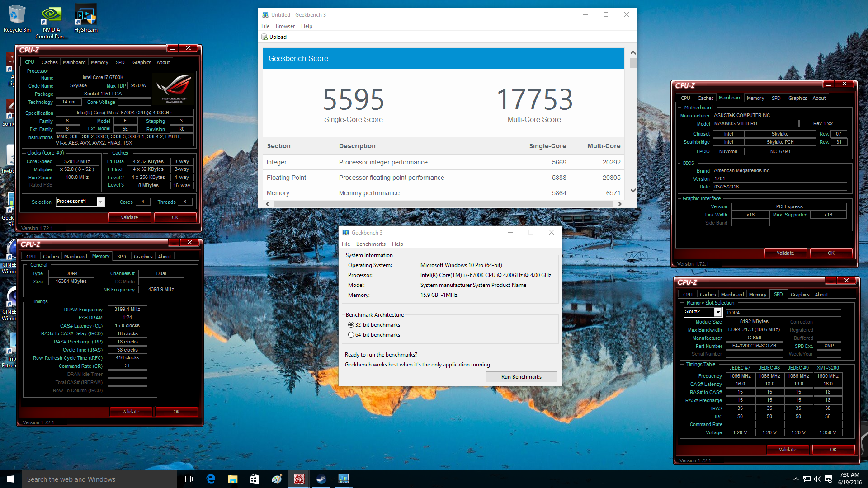Open the Recycle Bin desktop icon

[17, 19]
